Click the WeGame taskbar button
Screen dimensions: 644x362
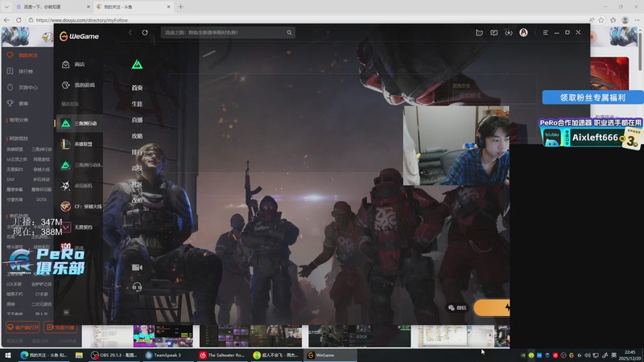[x=330, y=355]
